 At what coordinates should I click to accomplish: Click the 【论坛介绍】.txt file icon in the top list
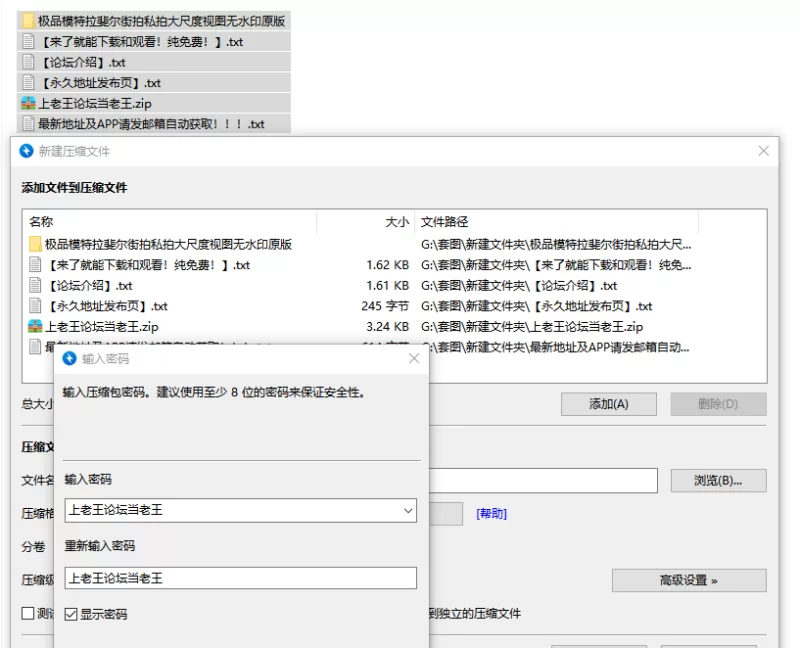[27, 62]
